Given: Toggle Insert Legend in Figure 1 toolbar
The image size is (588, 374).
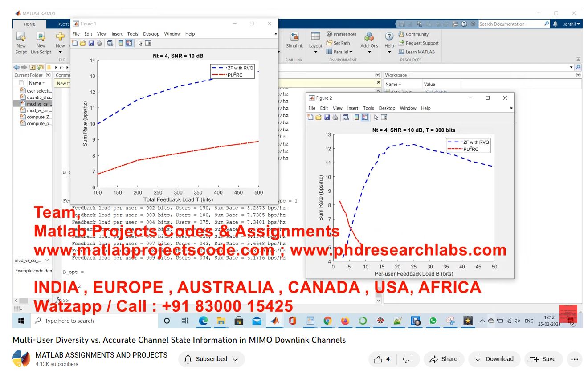Looking at the screenshot, I should [x=129, y=43].
